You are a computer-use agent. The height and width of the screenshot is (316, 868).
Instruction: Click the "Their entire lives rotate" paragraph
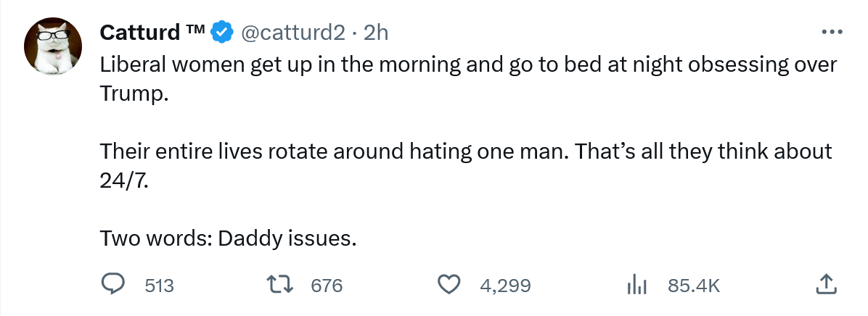[x=464, y=151]
